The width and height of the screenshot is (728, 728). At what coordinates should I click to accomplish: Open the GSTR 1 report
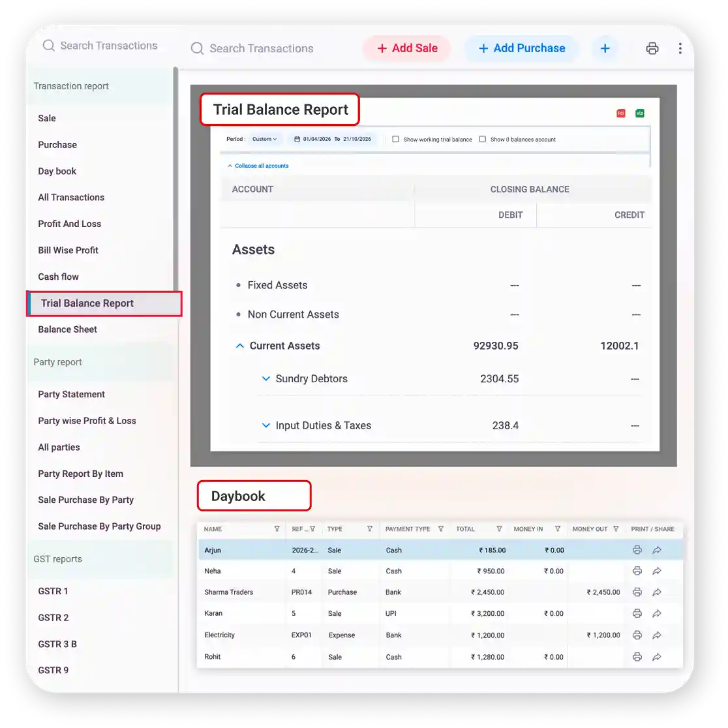pos(53,591)
